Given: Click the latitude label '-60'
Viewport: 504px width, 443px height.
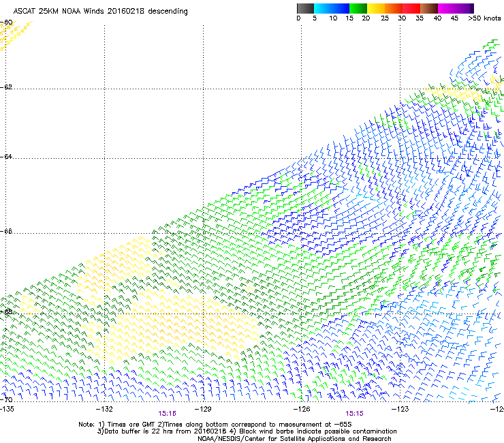Looking at the screenshot, I should pos(6,22).
